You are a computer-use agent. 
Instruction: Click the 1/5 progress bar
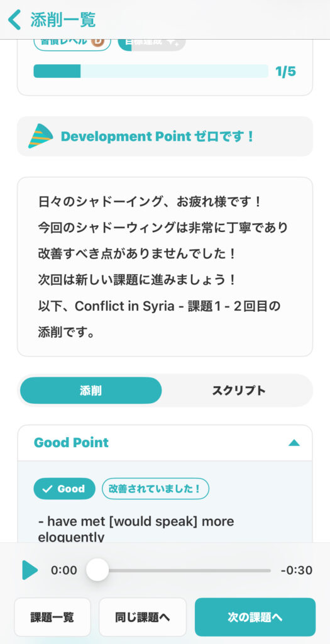click(151, 71)
